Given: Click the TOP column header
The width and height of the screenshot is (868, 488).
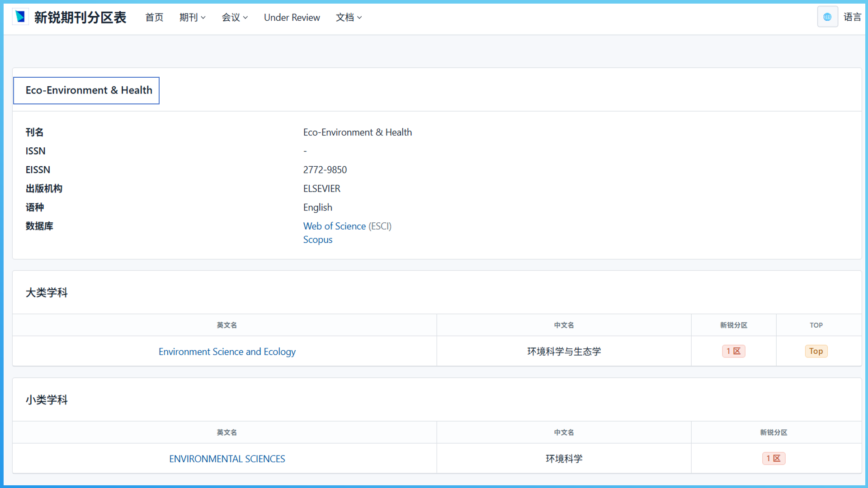Looking at the screenshot, I should [x=816, y=325].
